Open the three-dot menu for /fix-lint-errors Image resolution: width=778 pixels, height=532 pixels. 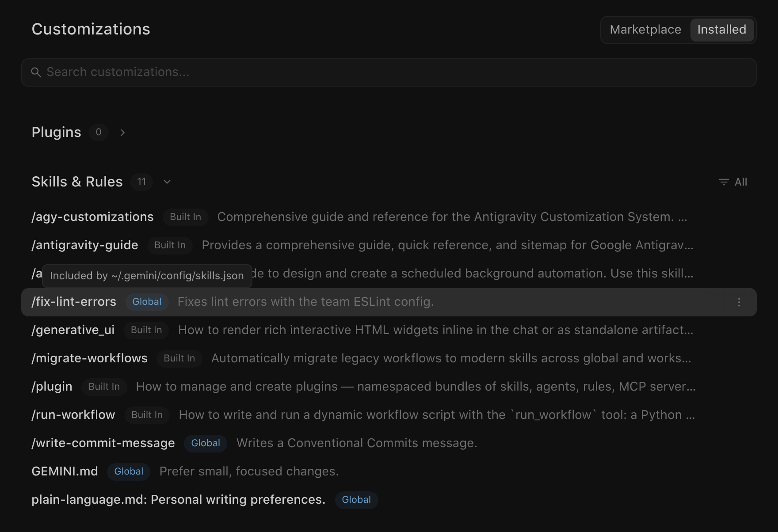[739, 302]
